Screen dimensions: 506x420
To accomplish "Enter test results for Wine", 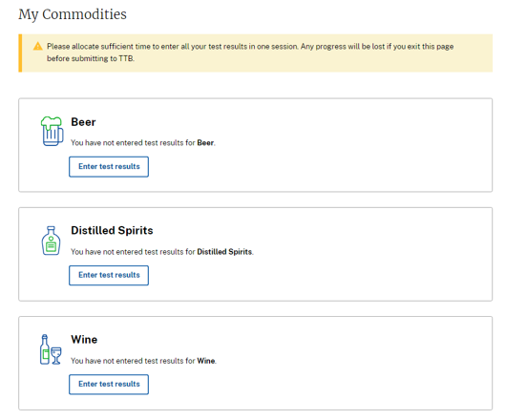I will [x=109, y=385].
